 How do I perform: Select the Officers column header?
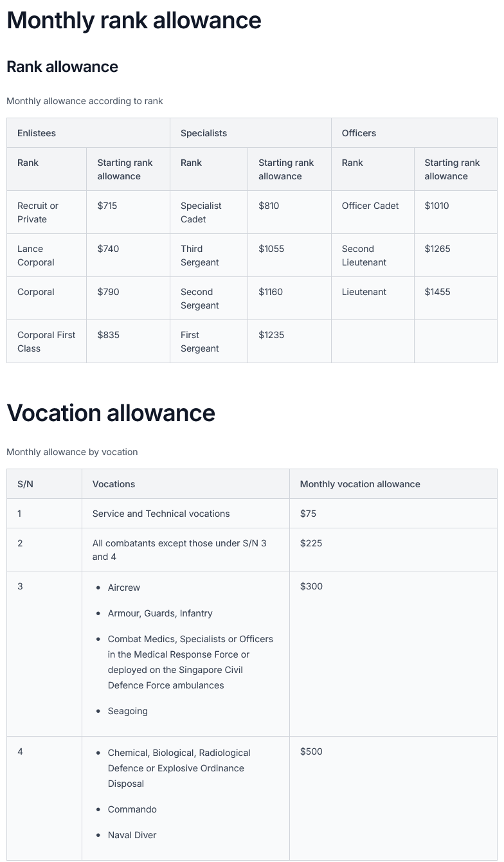coord(359,133)
